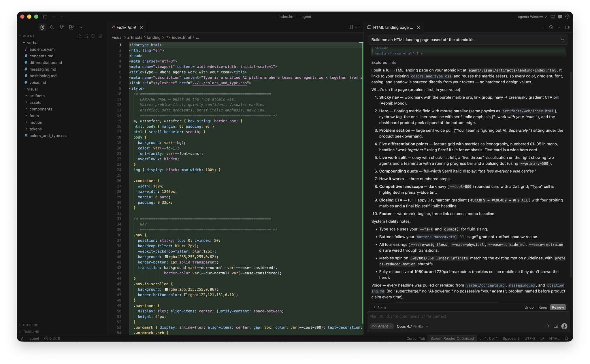Toggle the chat pane icon in title bar
The image size is (590, 364).
click(x=560, y=17)
